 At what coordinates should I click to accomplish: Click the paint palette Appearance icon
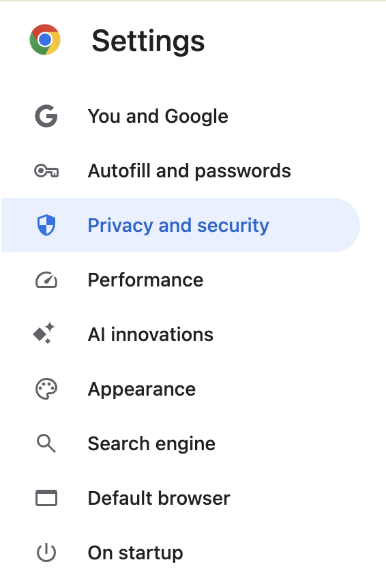[x=46, y=389]
